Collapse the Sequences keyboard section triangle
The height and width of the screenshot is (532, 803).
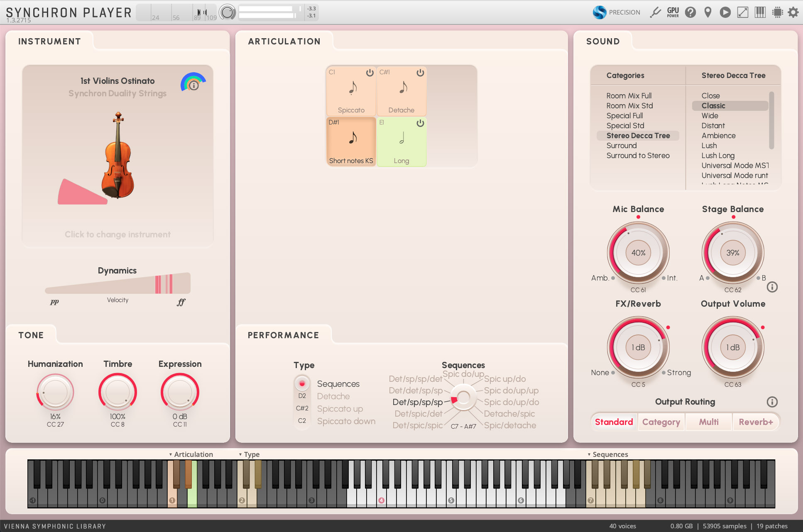[x=589, y=455]
